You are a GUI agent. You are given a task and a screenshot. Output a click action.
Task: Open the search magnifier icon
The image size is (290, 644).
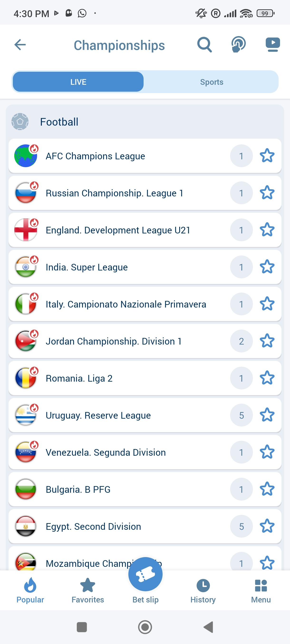[204, 45]
